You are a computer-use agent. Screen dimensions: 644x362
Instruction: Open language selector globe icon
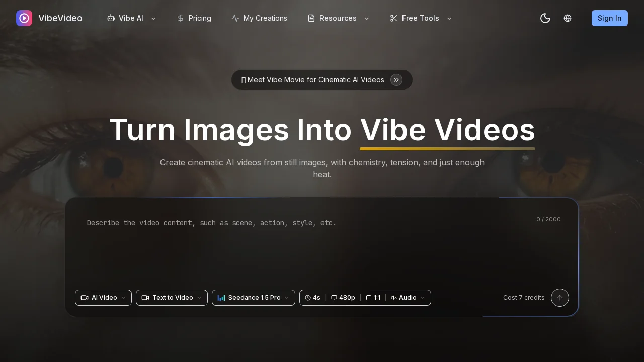click(568, 18)
